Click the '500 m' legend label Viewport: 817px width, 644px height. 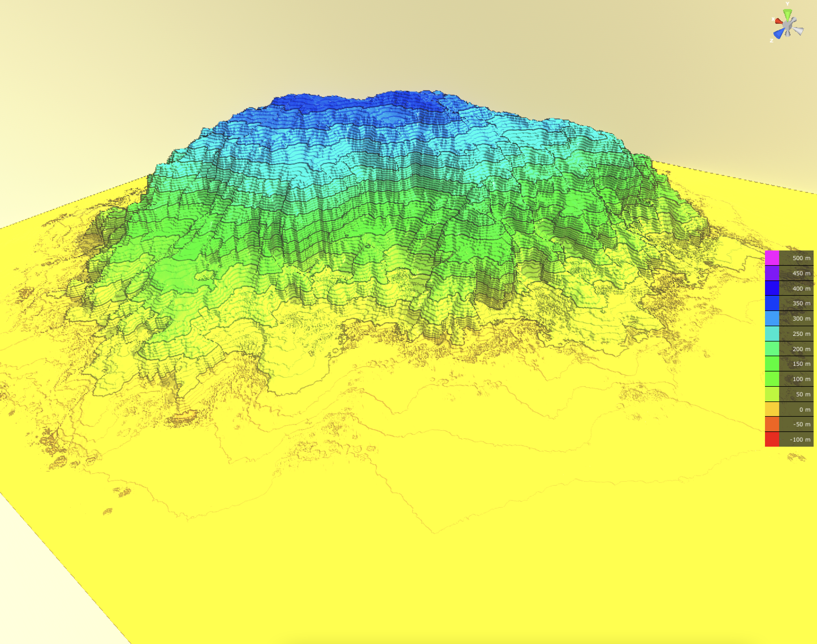(x=801, y=258)
